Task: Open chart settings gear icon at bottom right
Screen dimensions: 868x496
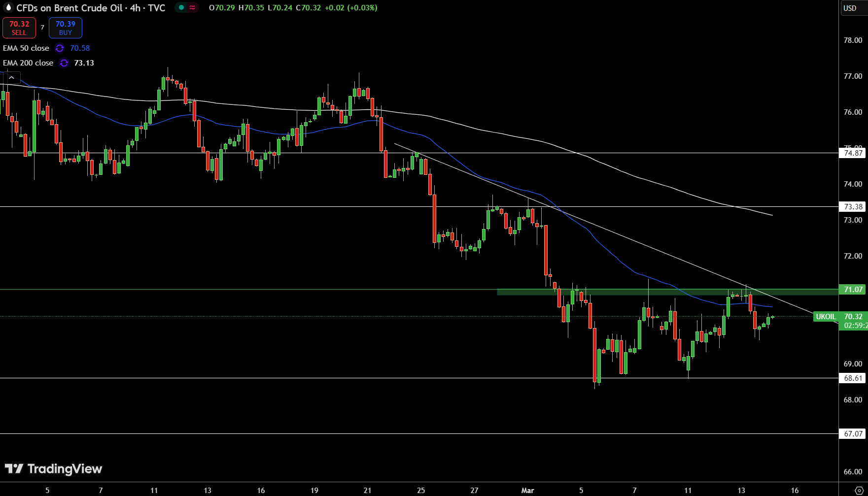Action: [859, 491]
